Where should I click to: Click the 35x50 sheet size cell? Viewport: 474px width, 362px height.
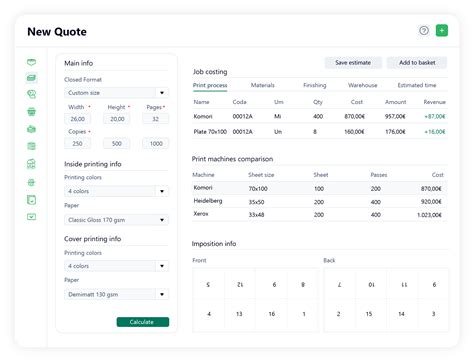click(x=256, y=202)
